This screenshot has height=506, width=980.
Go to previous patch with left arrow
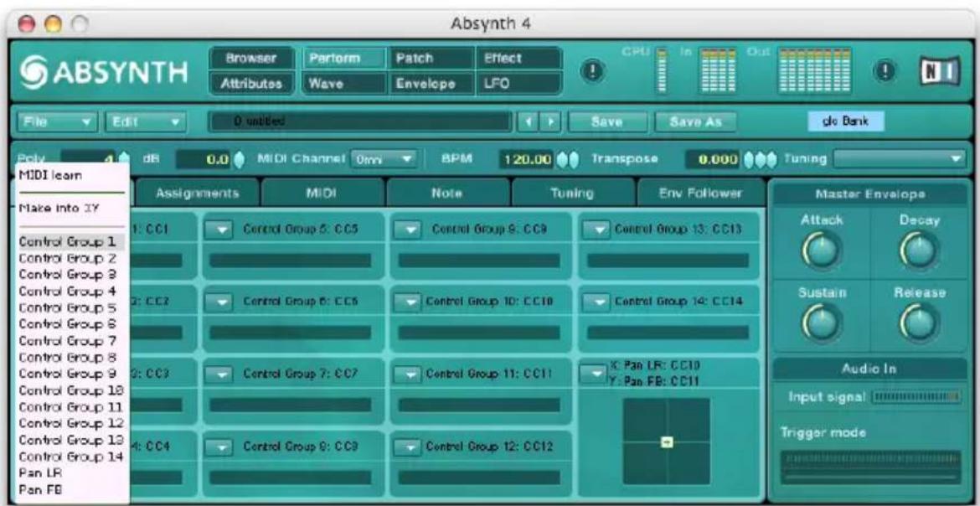coord(528,121)
